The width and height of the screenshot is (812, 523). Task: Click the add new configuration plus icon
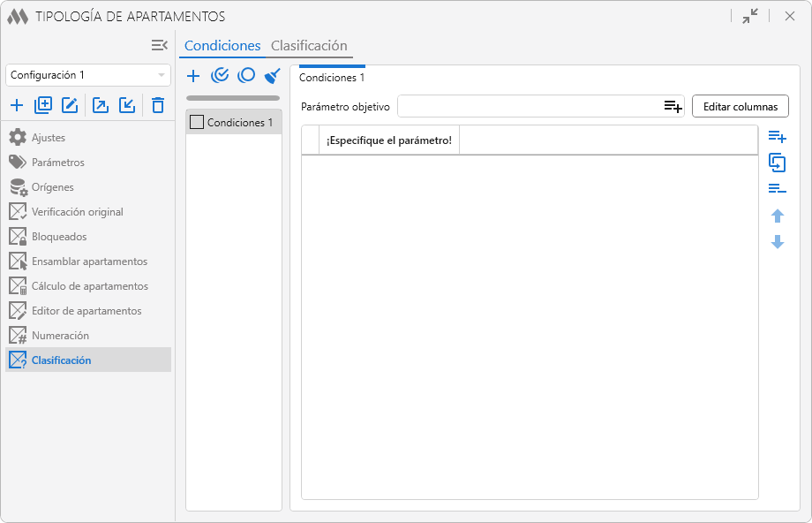[17, 106]
